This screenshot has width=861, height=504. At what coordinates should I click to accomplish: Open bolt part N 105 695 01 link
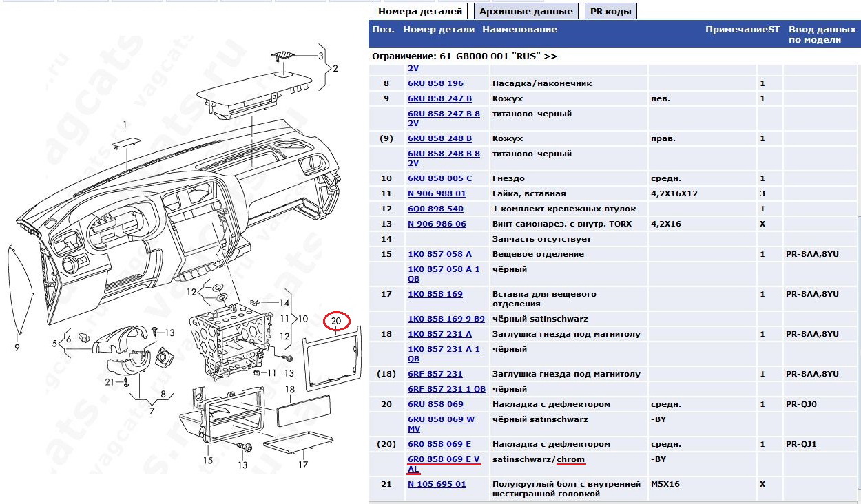437,484
